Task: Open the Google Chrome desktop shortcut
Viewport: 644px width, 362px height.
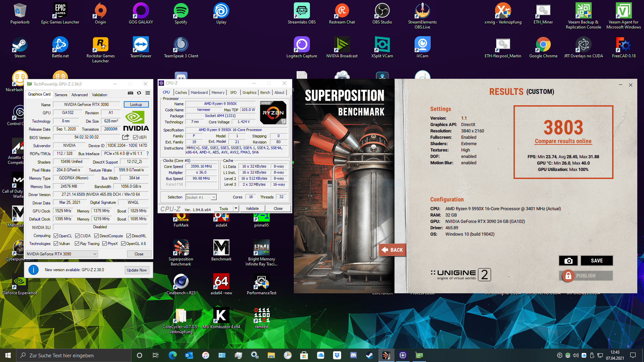Action: click(x=543, y=48)
